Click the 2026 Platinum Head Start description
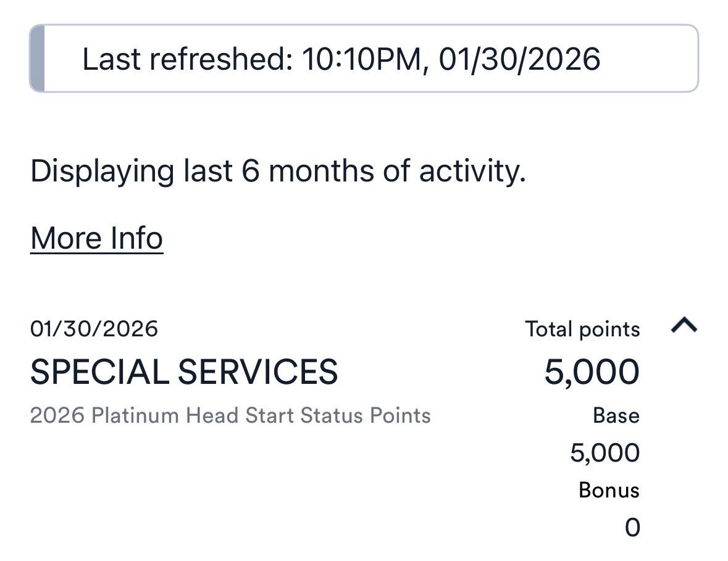Screen dimensions: 728x561 point(230,415)
